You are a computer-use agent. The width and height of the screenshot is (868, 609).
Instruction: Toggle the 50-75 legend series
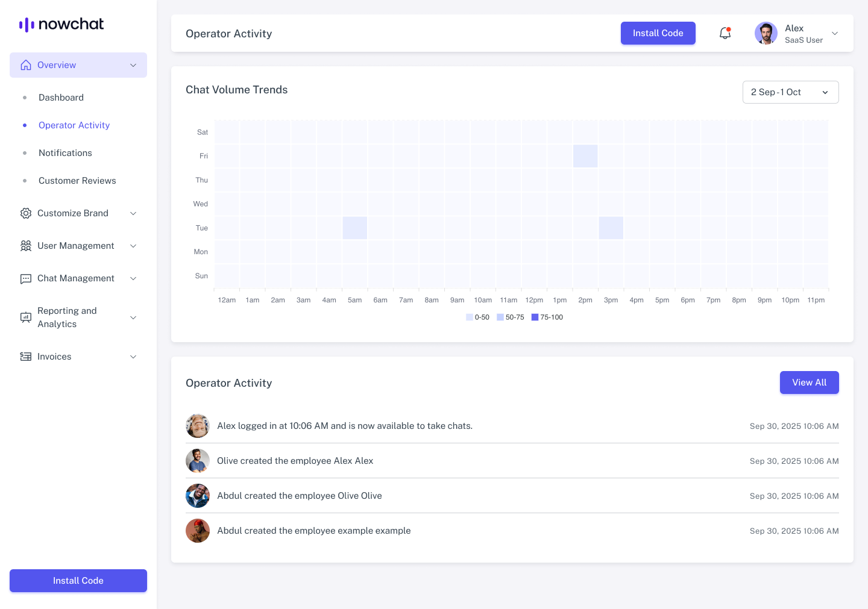click(x=510, y=317)
